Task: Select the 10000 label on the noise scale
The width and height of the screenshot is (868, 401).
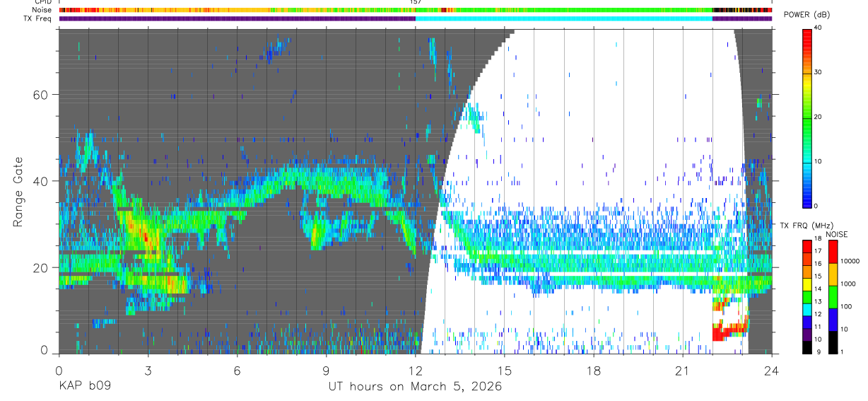Action: (x=848, y=261)
